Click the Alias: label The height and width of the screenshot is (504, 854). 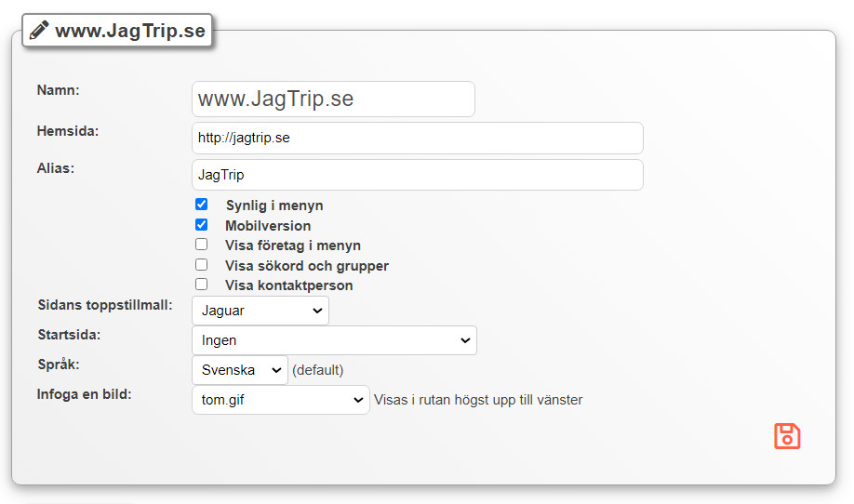[x=56, y=168]
